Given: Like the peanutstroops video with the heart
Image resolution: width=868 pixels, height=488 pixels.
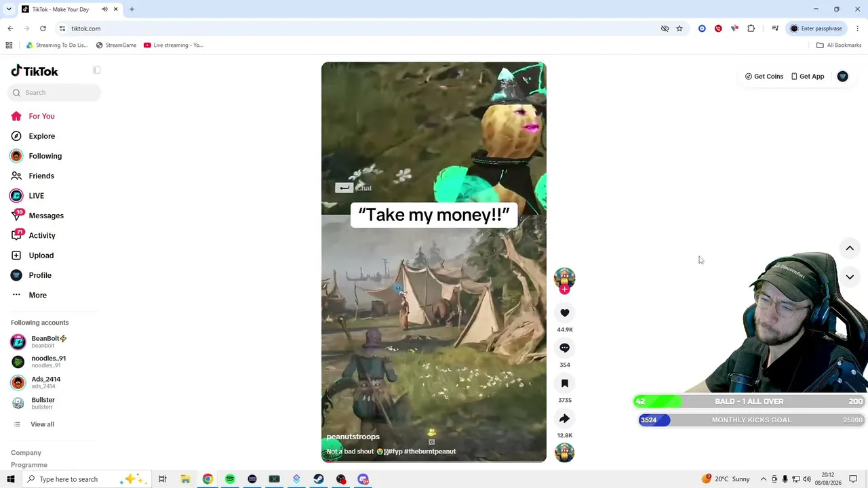Looking at the screenshot, I should click(564, 313).
